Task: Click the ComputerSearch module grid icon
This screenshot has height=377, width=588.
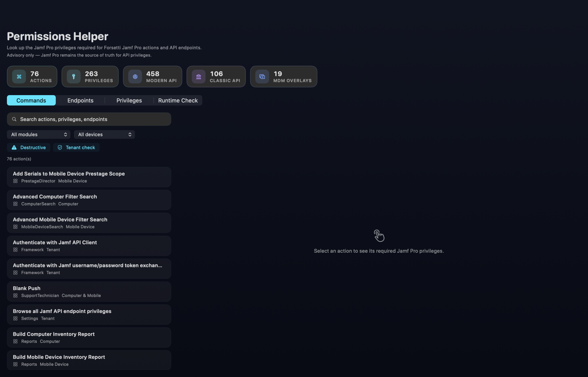Action: [15, 204]
